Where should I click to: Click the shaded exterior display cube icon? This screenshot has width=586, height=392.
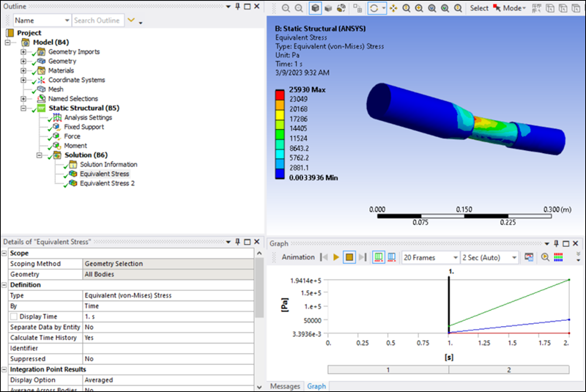coord(314,8)
